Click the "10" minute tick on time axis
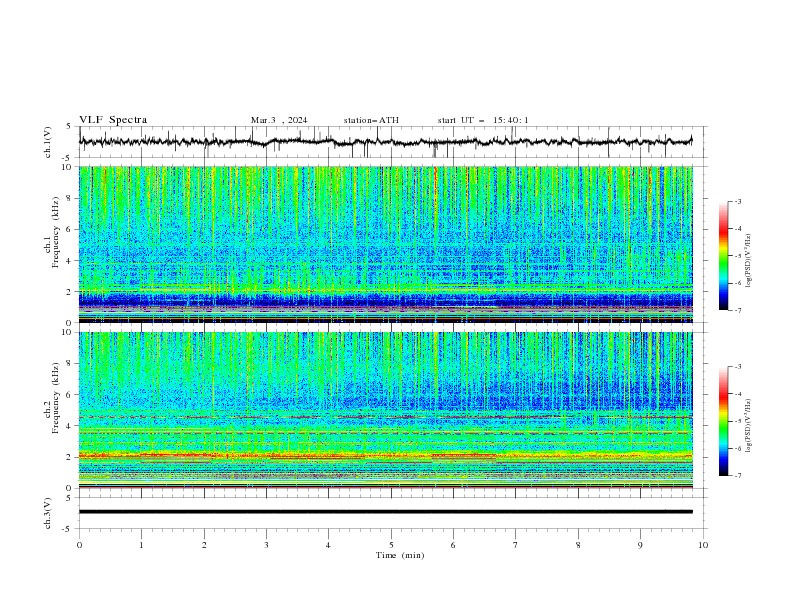792x612 pixels. [703, 545]
